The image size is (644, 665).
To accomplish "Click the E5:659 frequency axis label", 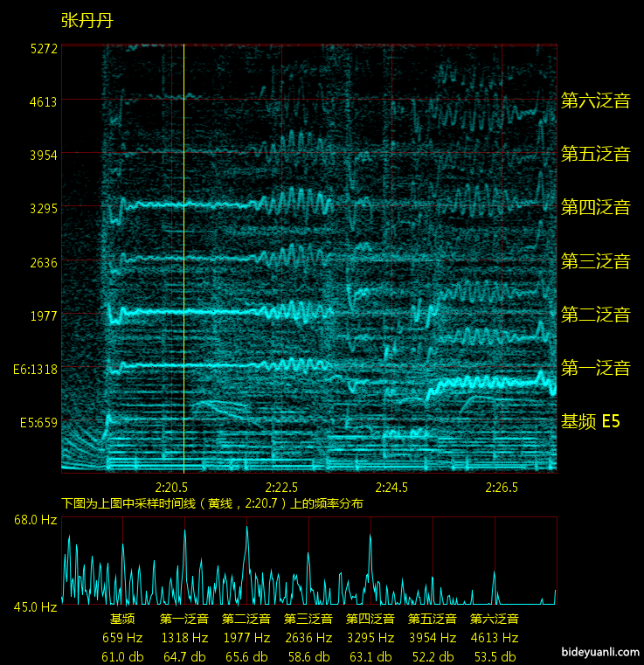I will [x=38, y=423].
